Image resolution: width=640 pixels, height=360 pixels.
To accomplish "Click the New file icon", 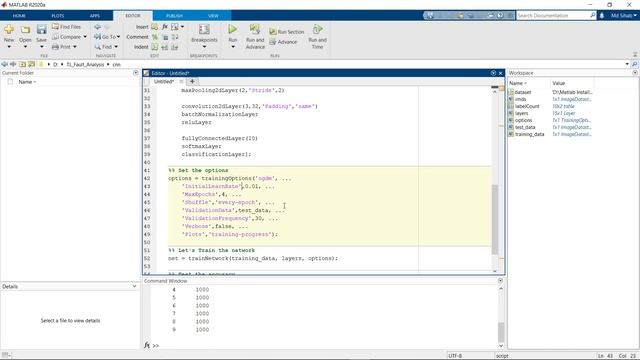I will (x=9, y=29).
